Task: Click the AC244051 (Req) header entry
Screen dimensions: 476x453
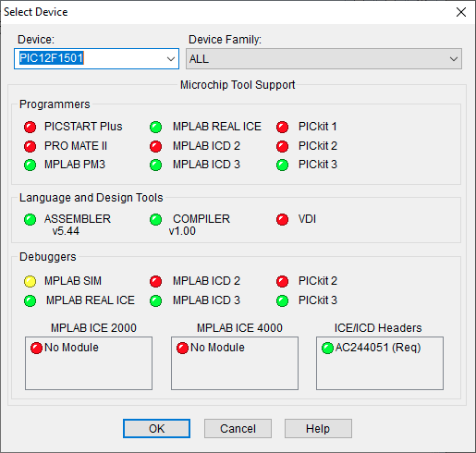Action: tap(378, 348)
